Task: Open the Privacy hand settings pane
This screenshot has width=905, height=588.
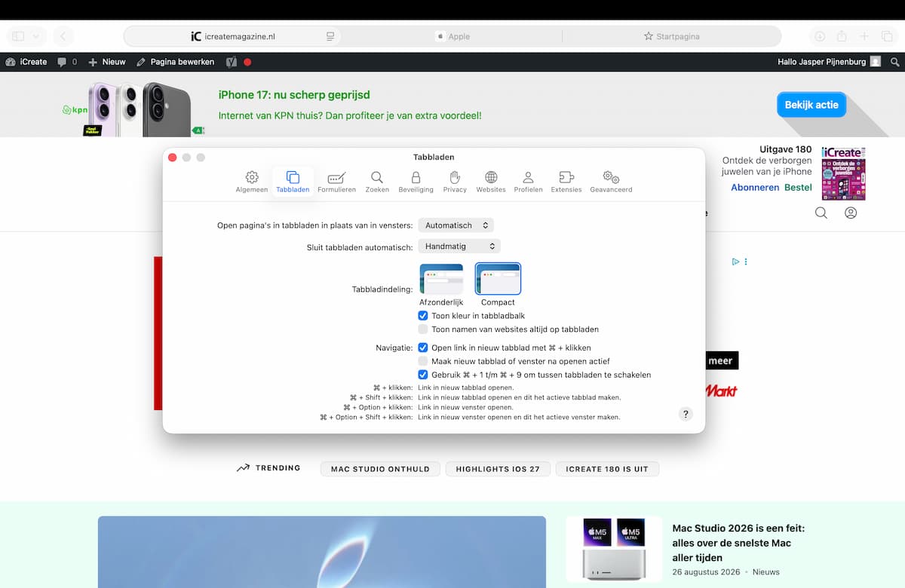Action: 455,182
